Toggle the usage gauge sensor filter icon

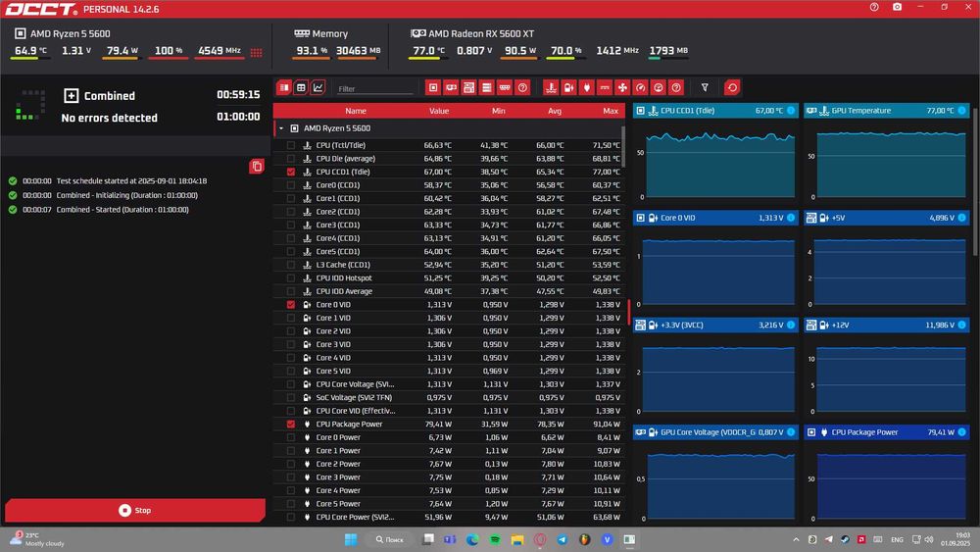coord(659,87)
